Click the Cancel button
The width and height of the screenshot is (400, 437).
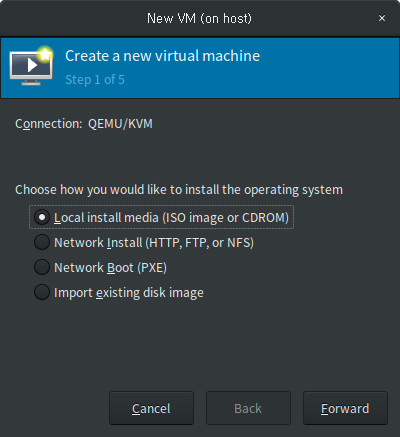coord(151,408)
